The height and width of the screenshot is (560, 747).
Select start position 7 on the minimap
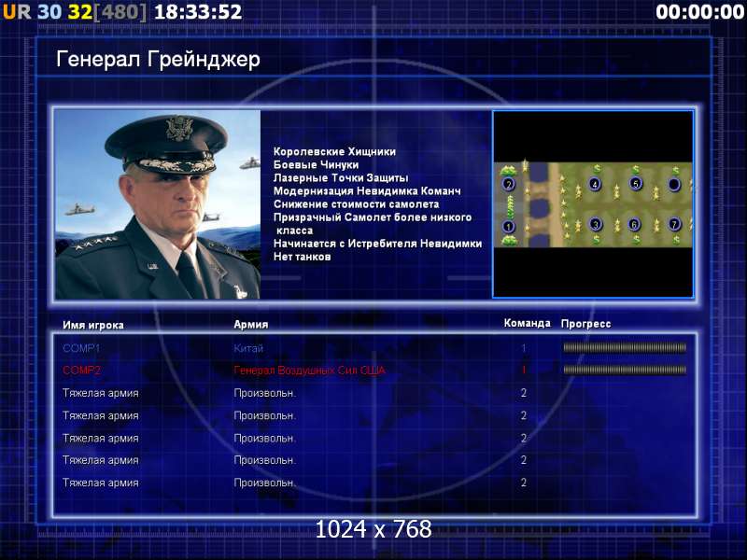pos(674,224)
